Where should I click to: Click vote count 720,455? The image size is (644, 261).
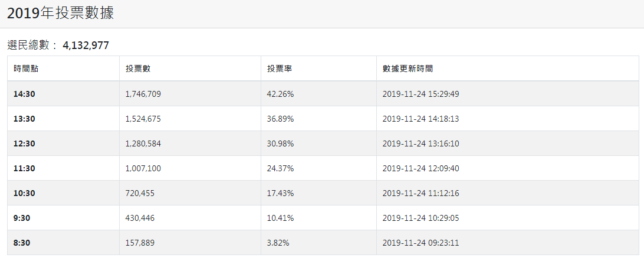pos(140,193)
